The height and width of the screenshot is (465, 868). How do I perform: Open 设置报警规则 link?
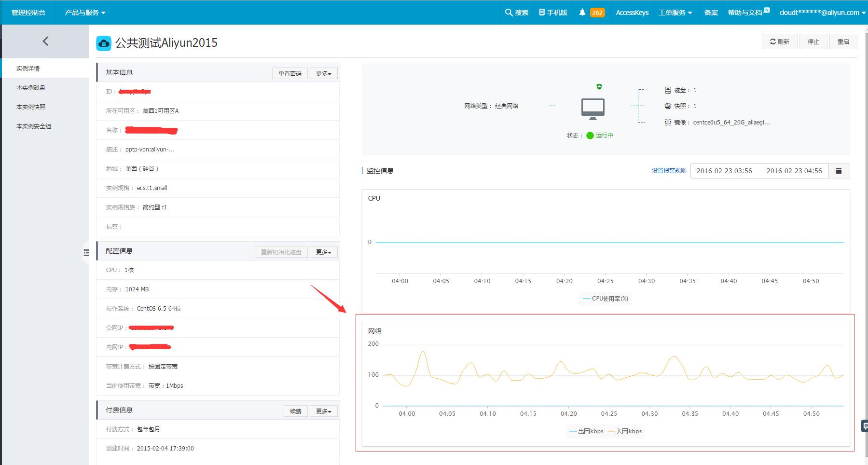(x=669, y=171)
